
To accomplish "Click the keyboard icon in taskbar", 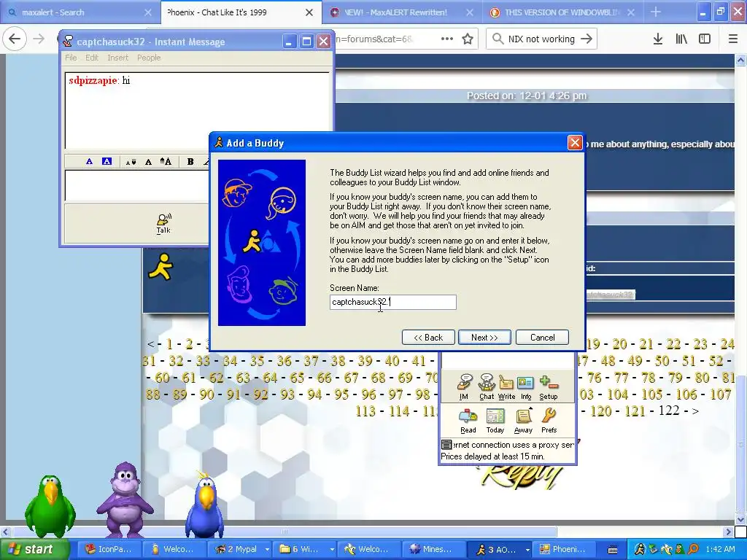I will coord(613,550).
